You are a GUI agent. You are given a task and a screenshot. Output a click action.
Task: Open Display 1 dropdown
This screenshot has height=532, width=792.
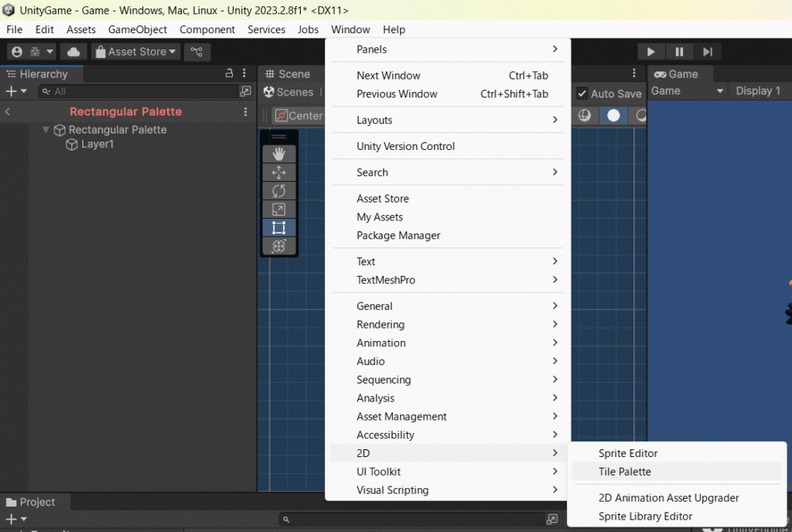point(758,91)
